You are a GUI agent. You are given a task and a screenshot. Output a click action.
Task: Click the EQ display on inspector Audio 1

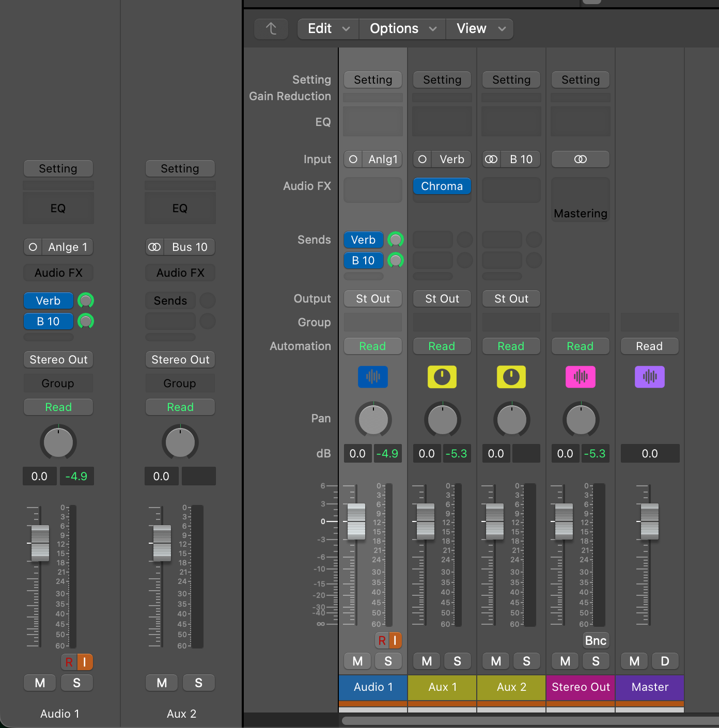click(x=58, y=208)
